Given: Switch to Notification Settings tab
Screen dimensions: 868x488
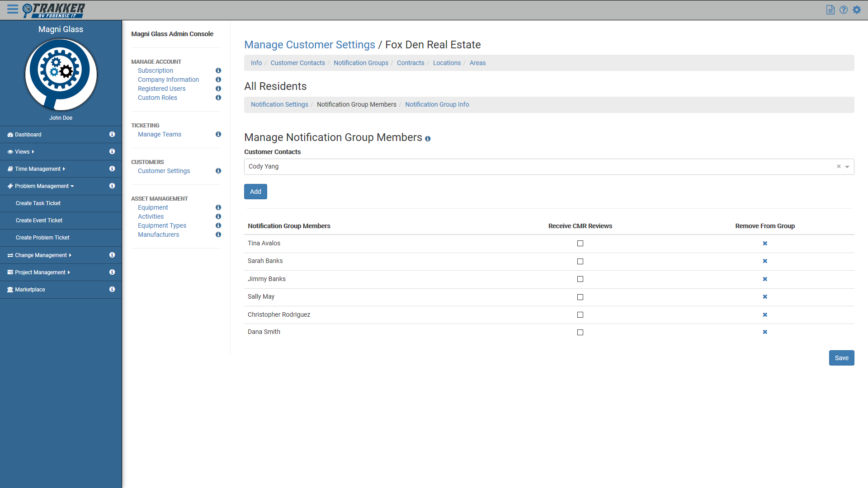Looking at the screenshot, I should pyautogui.click(x=279, y=104).
